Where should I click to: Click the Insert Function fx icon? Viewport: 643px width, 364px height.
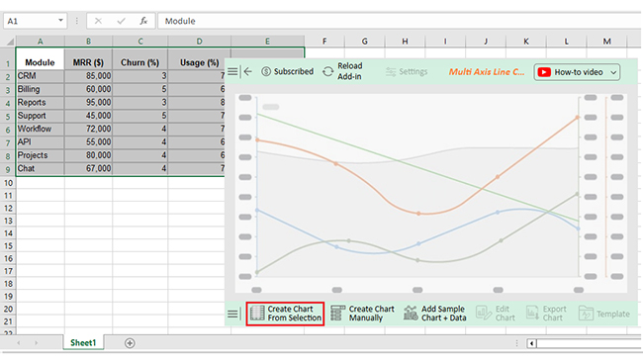pyautogui.click(x=143, y=21)
